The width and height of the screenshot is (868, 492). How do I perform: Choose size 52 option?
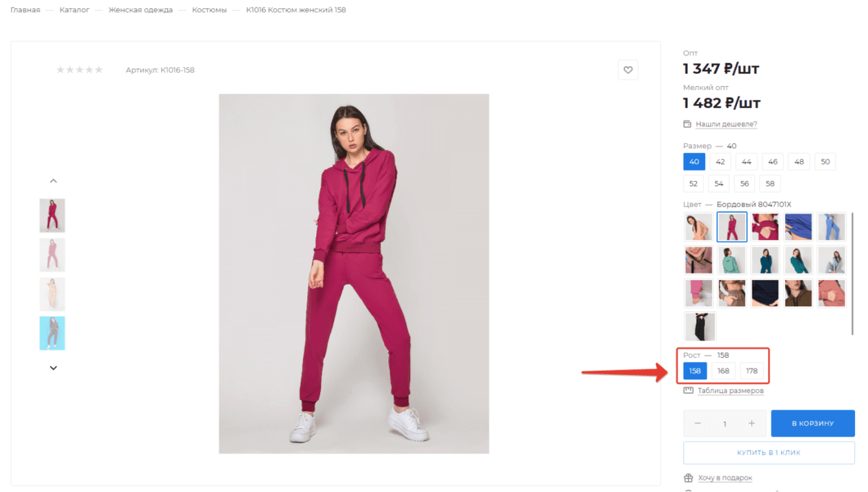coord(693,184)
